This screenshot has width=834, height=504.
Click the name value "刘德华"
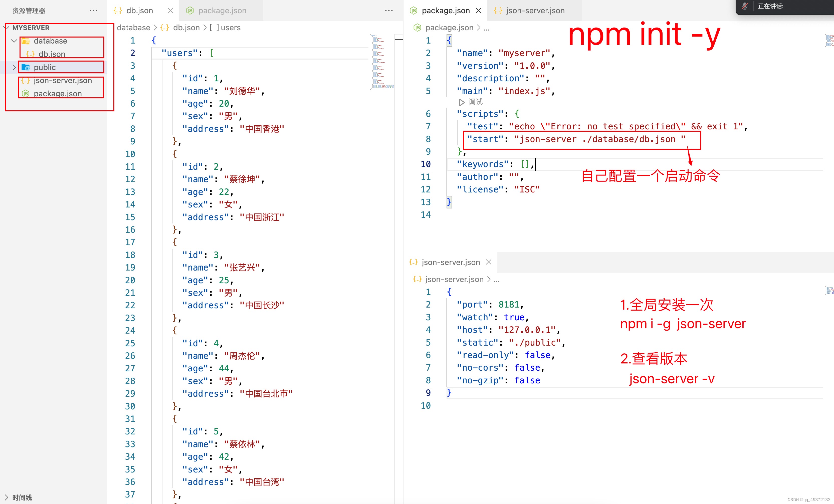[x=242, y=91]
